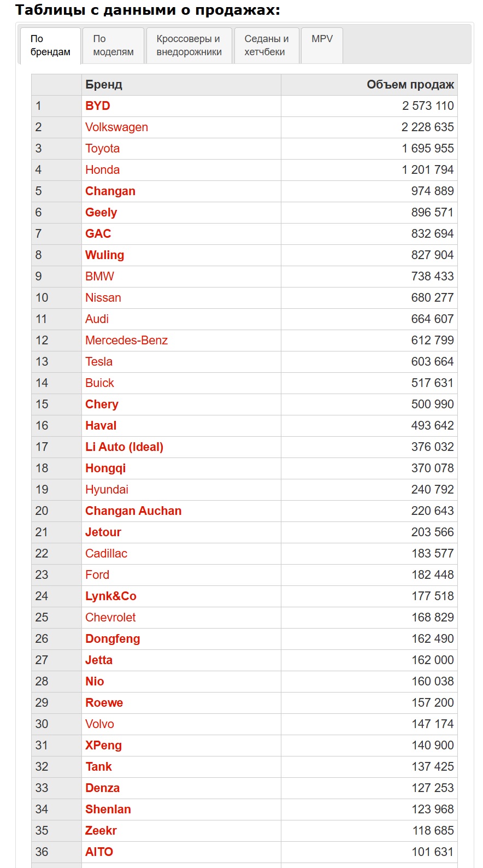Follow the Changan brand link

click(110, 191)
